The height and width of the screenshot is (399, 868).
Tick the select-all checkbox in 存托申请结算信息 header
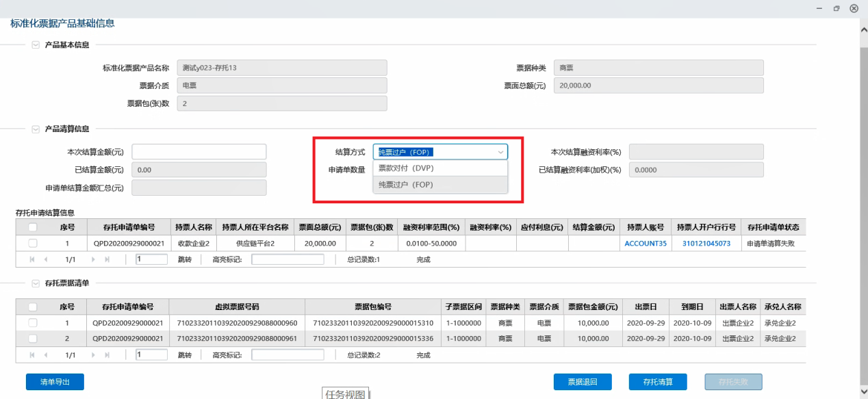pos(33,227)
